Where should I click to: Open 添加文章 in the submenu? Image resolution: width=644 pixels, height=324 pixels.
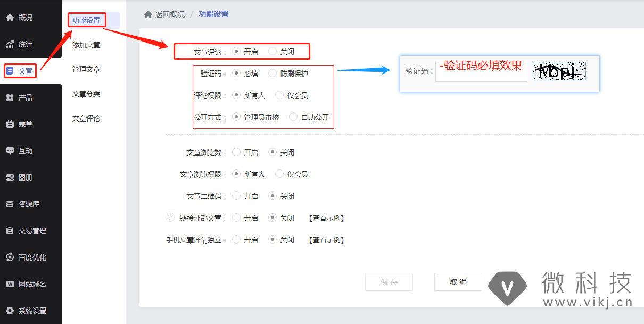[86, 45]
